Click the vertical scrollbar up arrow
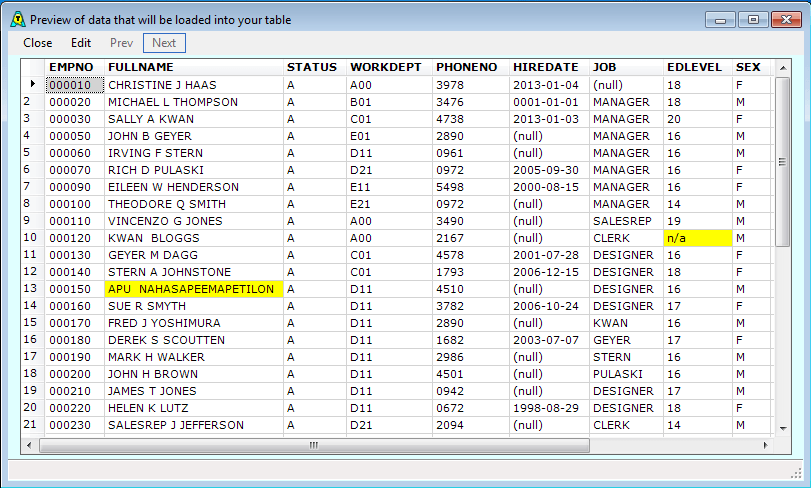 point(783,68)
